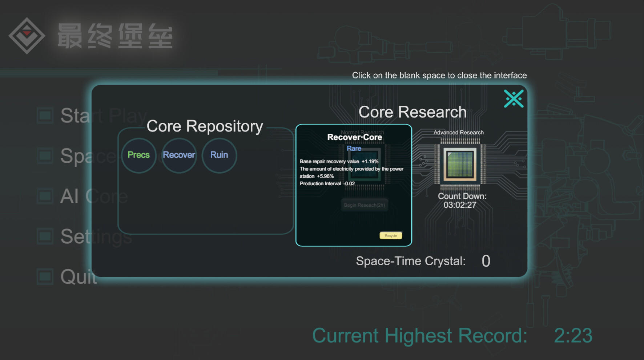This screenshot has height=360, width=644.
Task: Click the Advanced Research chip icon
Action: (x=459, y=164)
